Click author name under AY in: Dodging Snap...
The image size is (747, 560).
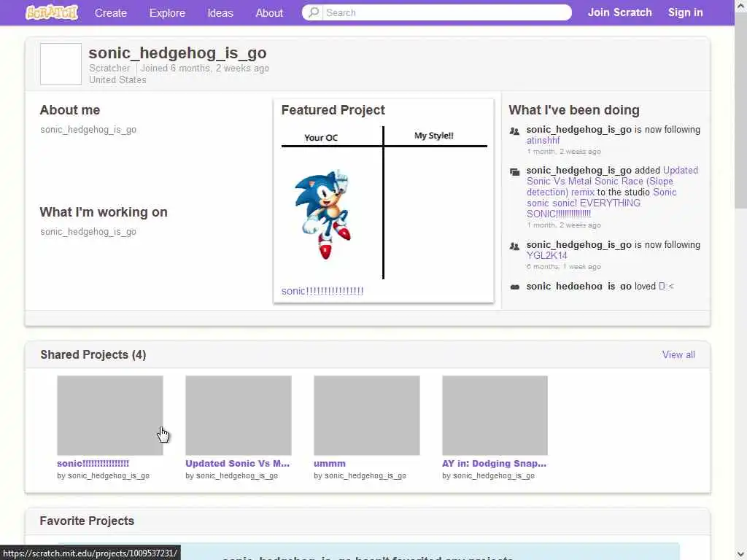(494, 475)
